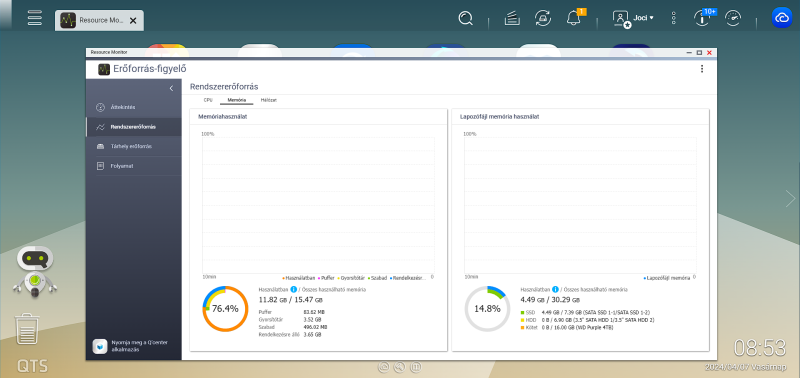Go to next desktop page arrow
The image size is (800, 378).
(790, 198)
